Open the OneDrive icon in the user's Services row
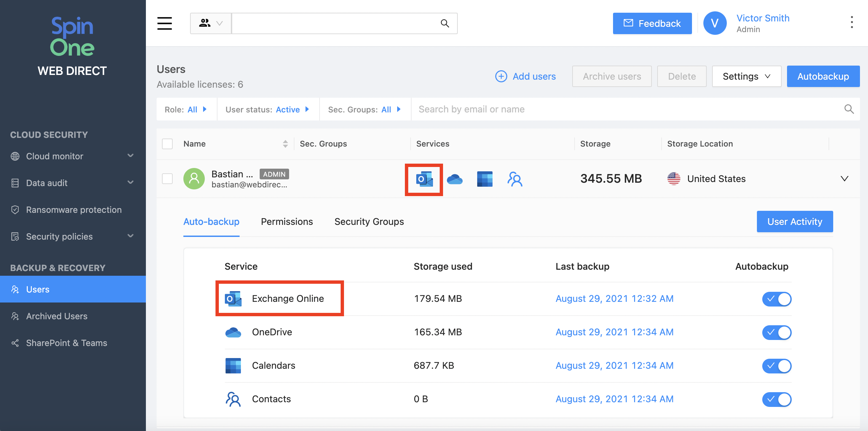The height and width of the screenshot is (431, 868). 455,179
